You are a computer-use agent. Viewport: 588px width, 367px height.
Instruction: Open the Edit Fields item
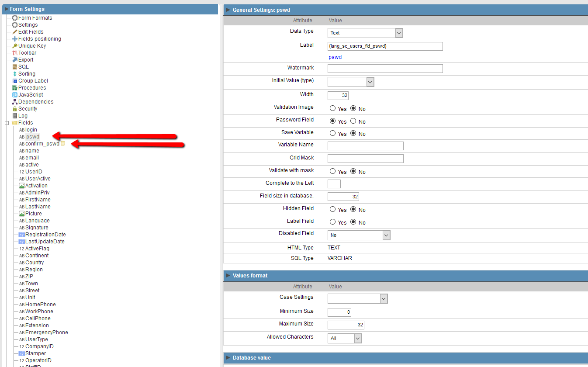pyautogui.click(x=31, y=32)
